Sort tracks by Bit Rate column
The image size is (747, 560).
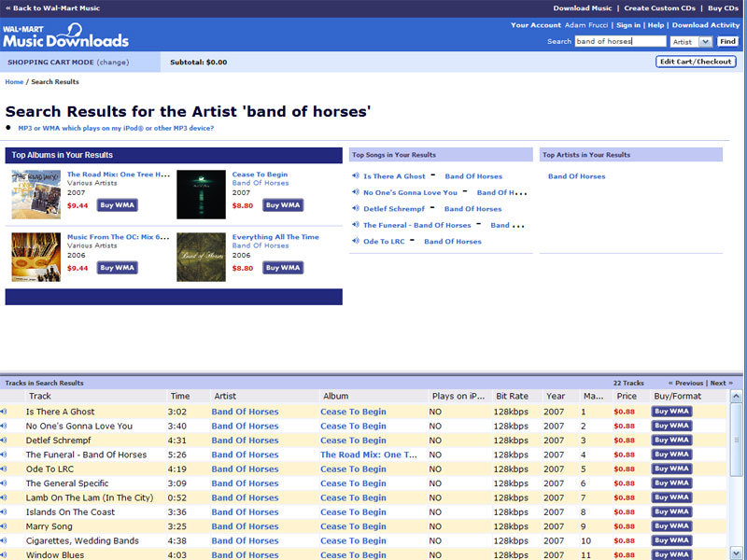point(512,396)
